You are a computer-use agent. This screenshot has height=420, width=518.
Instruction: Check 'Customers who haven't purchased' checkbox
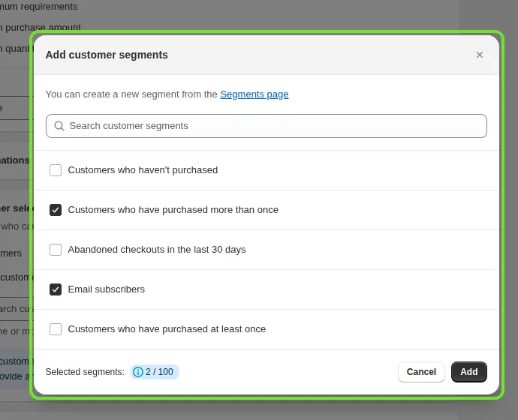pos(56,170)
